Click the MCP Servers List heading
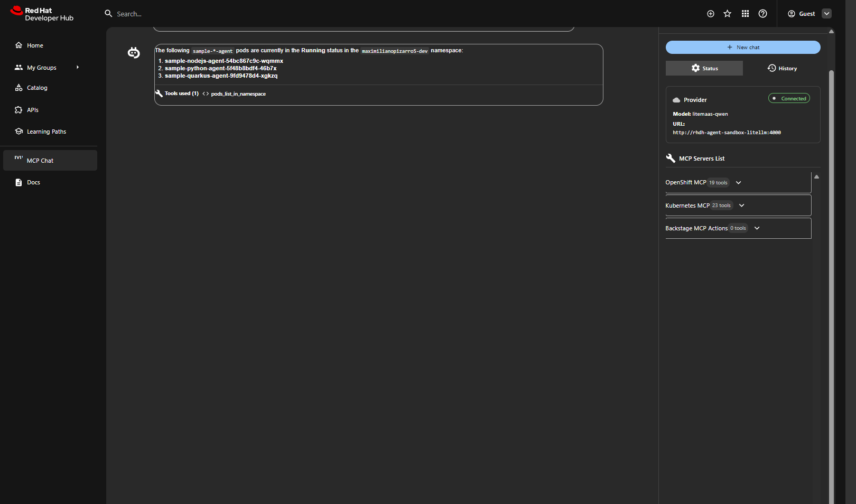 click(702, 158)
